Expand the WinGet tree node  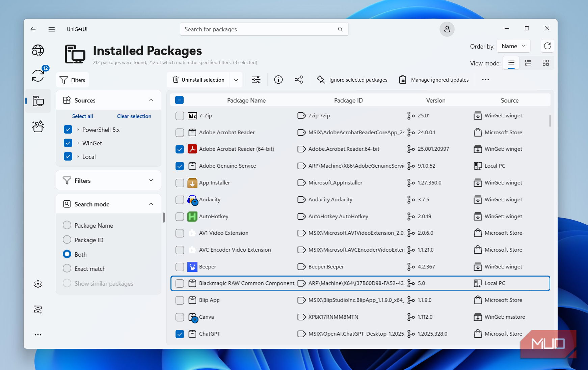(x=78, y=143)
